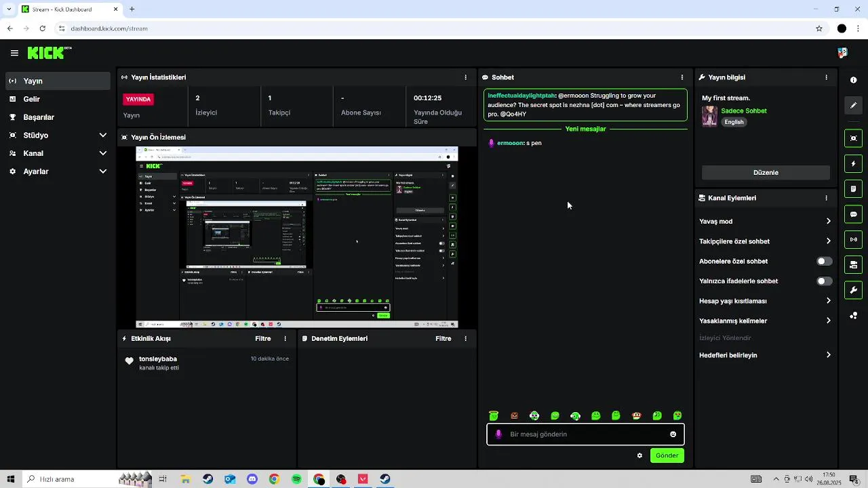This screenshot has width=868, height=488.
Task: Toggle the stream preview panel icon in right rail
Action: point(853,138)
